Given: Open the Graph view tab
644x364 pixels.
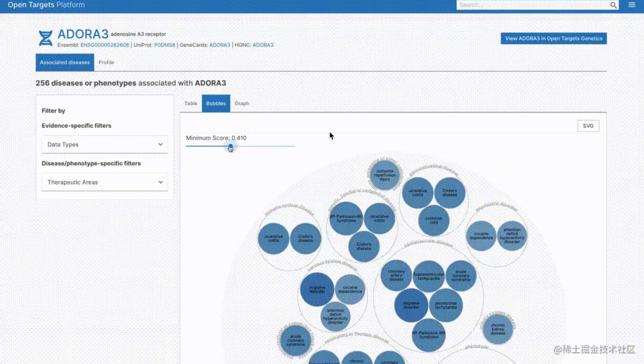Looking at the screenshot, I should (x=242, y=103).
